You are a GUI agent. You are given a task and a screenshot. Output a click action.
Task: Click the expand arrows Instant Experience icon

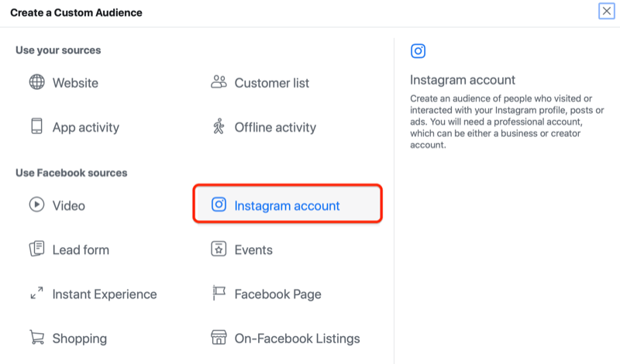(x=36, y=294)
